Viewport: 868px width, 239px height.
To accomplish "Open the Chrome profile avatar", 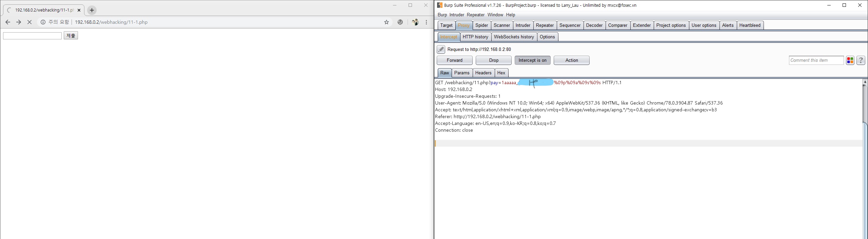I will tap(415, 22).
